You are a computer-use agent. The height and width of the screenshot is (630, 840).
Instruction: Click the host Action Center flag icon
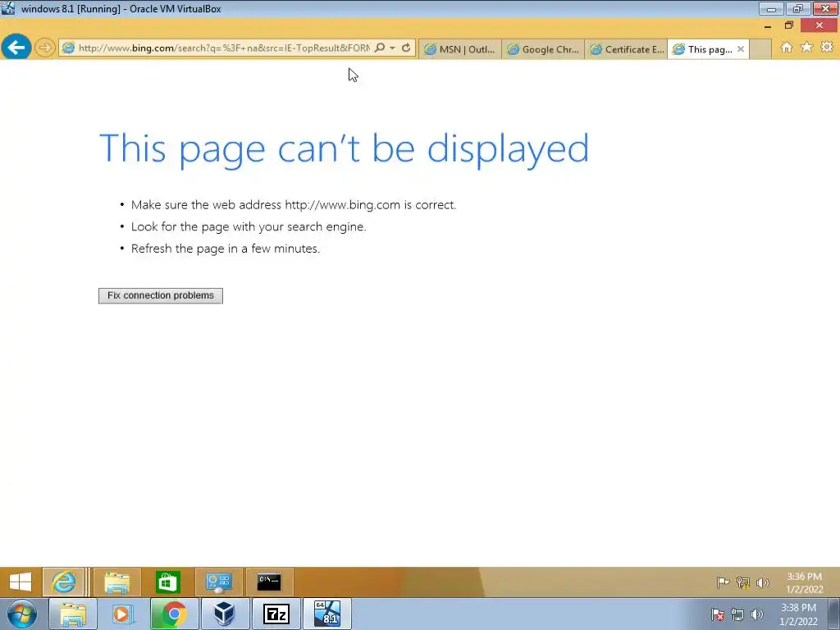(x=717, y=614)
